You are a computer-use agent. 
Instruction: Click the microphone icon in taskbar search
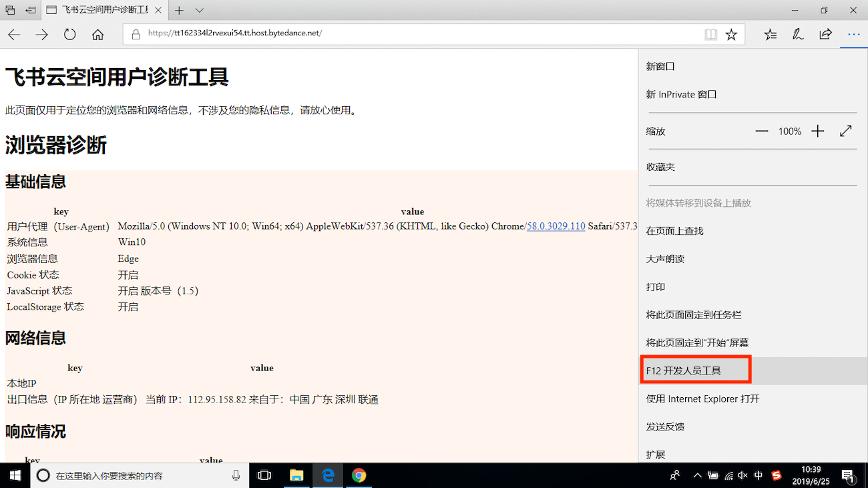point(236,475)
